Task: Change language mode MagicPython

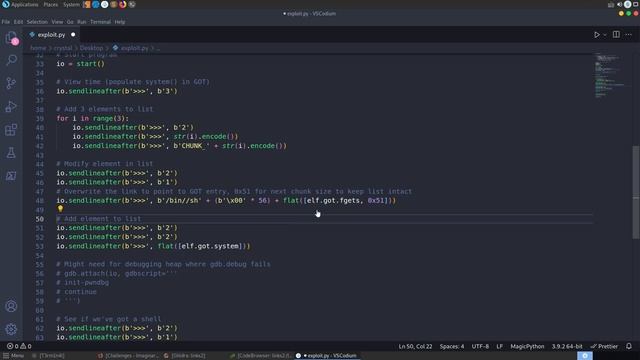Action: pos(527,346)
